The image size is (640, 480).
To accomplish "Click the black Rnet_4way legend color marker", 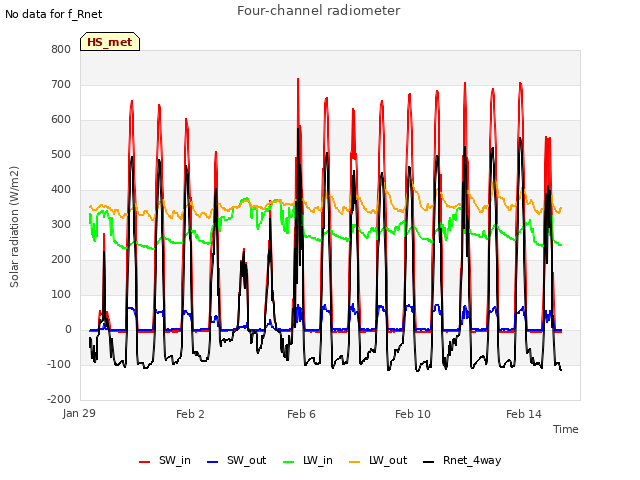I will click(x=429, y=462).
